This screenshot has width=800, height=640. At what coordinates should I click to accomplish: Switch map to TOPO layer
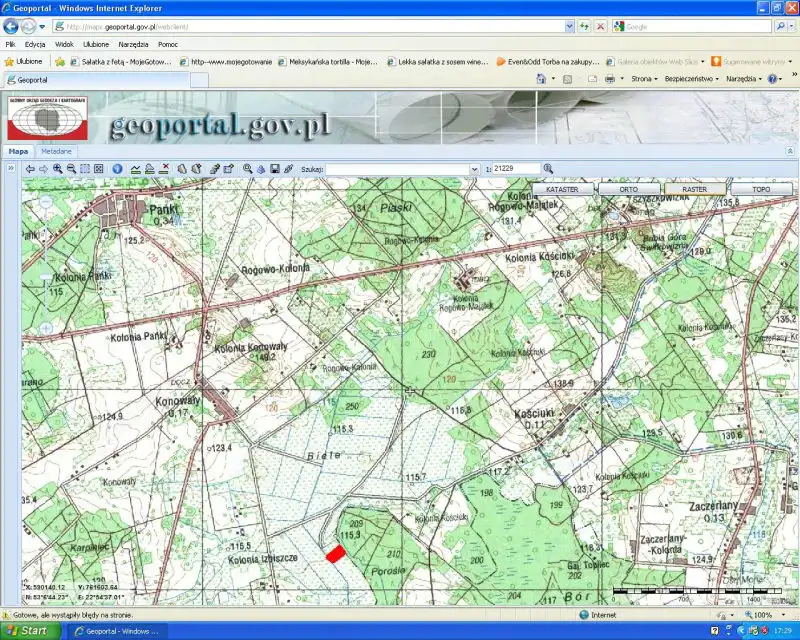761,189
